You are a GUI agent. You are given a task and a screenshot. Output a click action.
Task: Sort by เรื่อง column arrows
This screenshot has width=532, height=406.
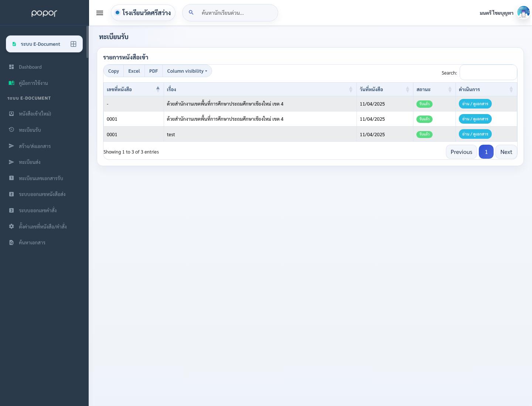click(351, 89)
